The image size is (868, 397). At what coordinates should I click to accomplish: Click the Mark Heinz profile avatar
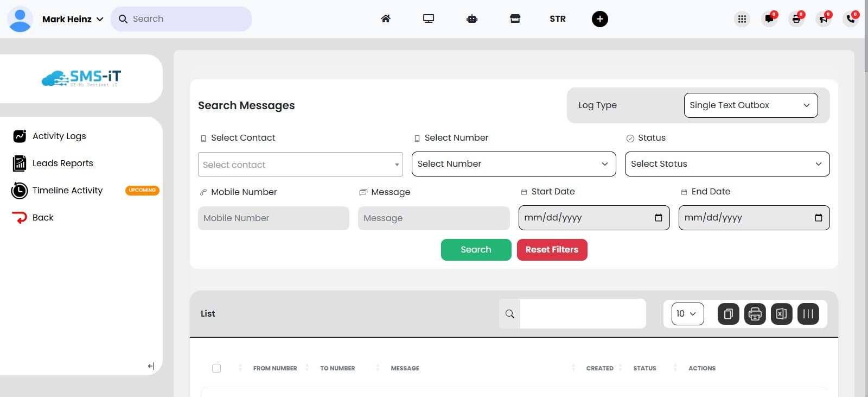20,19
